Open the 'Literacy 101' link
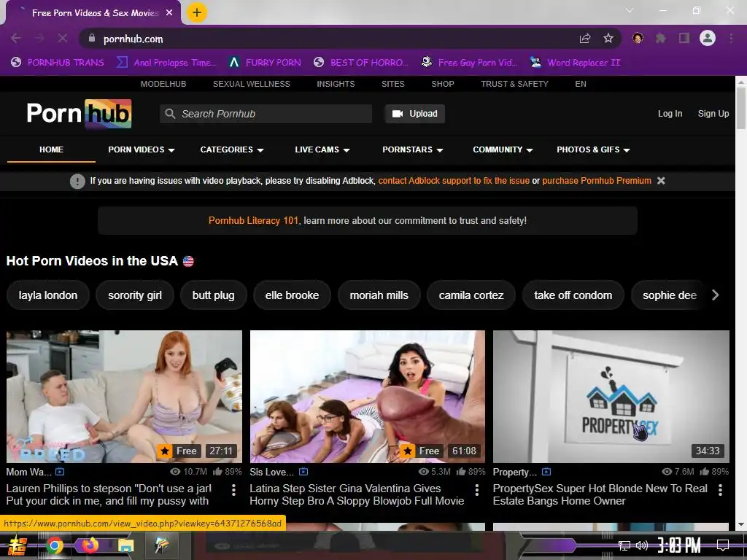The width and height of the screenshot is (747, 560). [253, 221]
